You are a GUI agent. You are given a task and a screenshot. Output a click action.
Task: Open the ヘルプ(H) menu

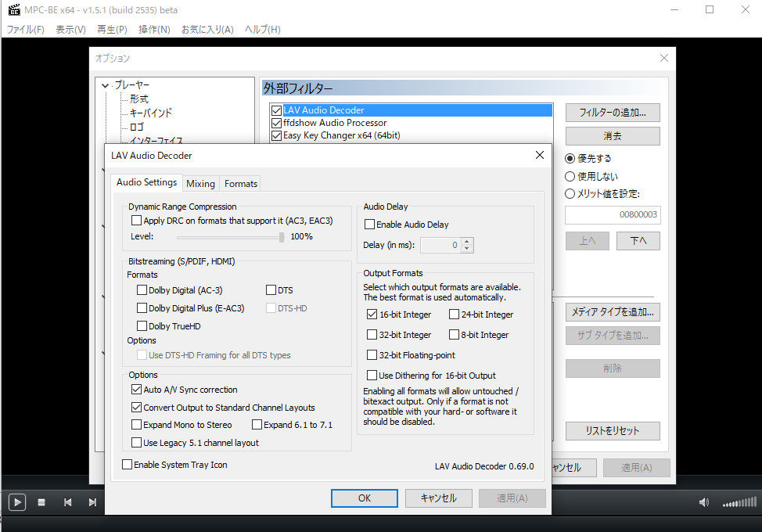coord(262,30)
